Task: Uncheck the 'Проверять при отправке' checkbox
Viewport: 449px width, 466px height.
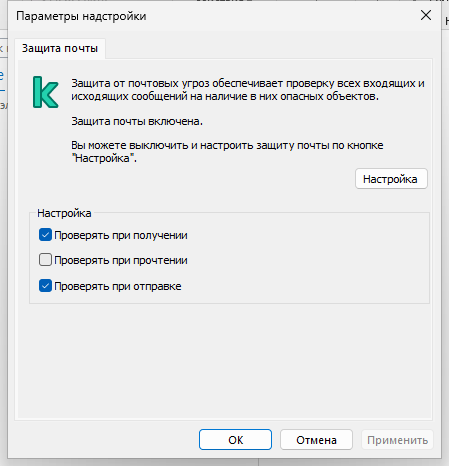Action: [45, 286]
